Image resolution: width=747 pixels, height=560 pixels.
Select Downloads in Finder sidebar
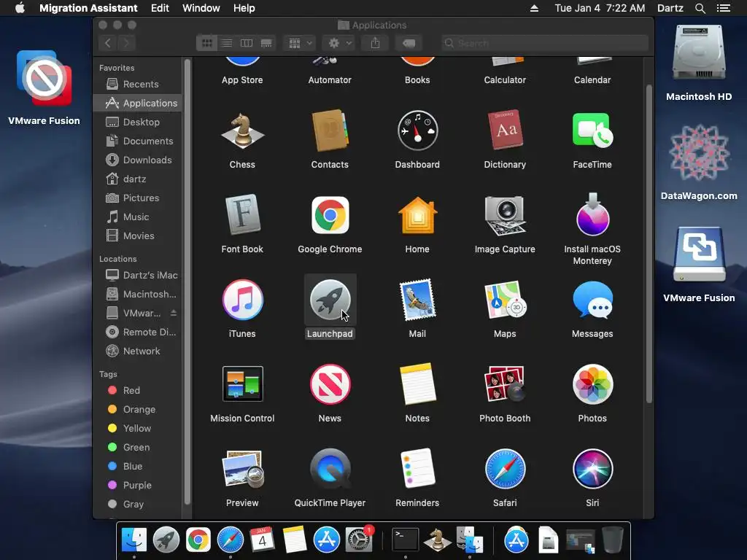137,160
